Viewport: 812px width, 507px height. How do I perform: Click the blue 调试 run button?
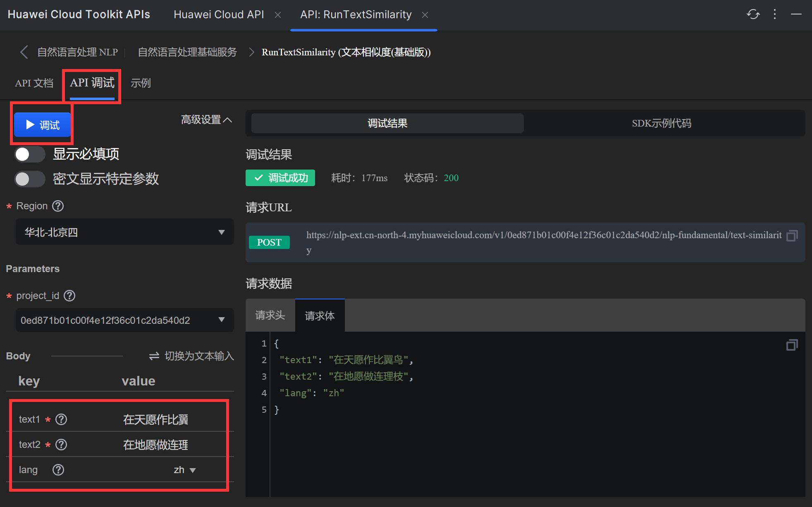42,125
